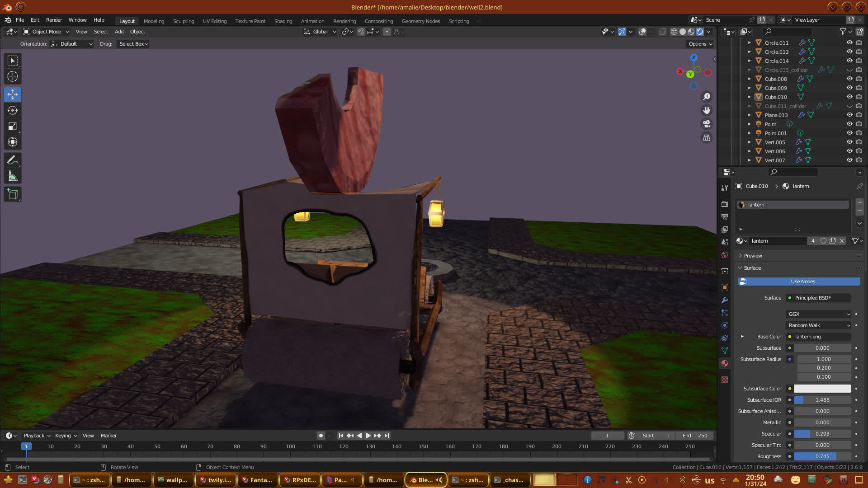This screenshot has width=868, height=488.
Task: Click the Add Cube tool icon
Action: pos(13,194)
